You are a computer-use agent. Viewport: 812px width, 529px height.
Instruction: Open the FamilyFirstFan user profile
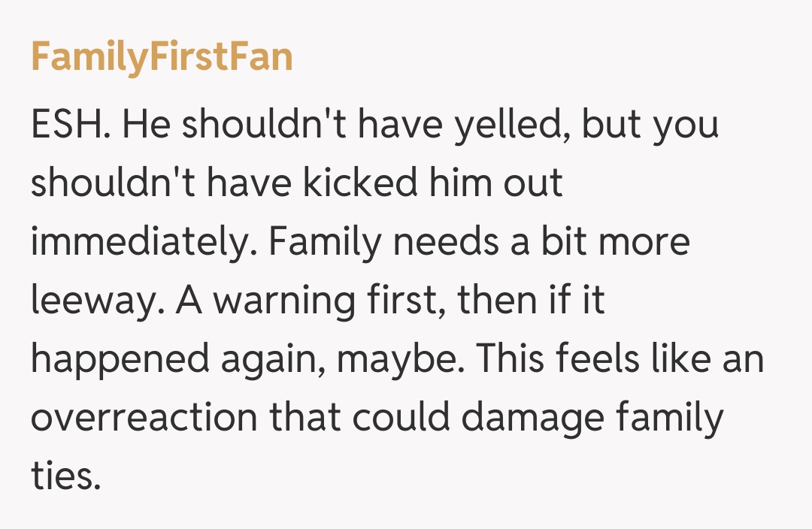[x=162, y=59]
